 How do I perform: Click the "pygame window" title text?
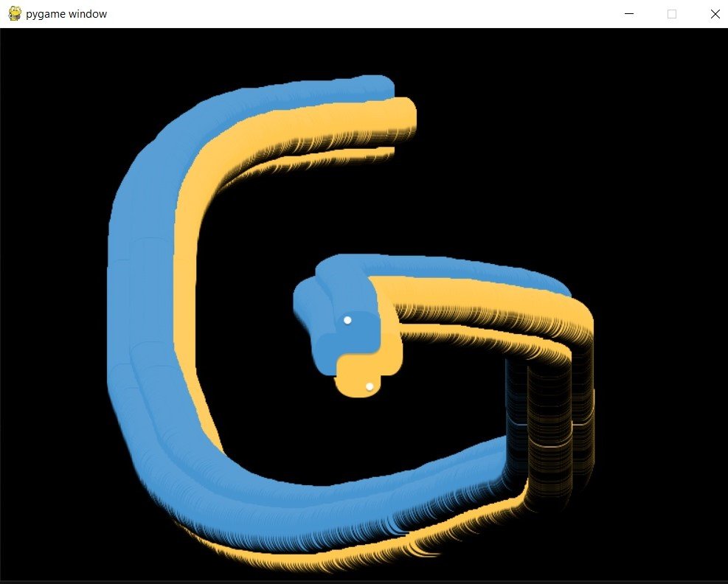pyautogui.click(x=66, y=15)
